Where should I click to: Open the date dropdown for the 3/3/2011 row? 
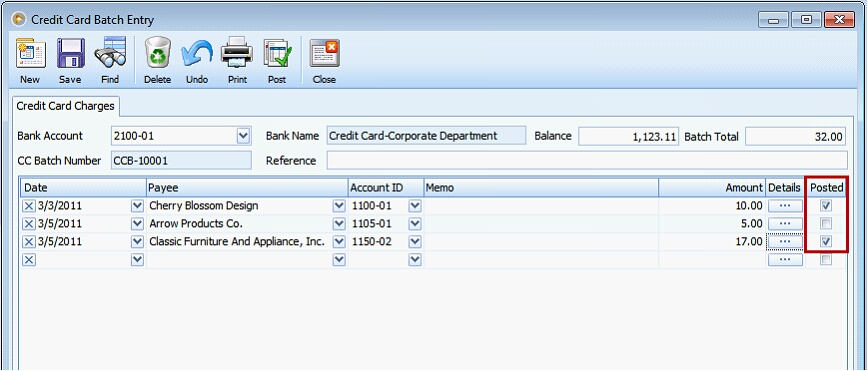(x=137, y=206)
